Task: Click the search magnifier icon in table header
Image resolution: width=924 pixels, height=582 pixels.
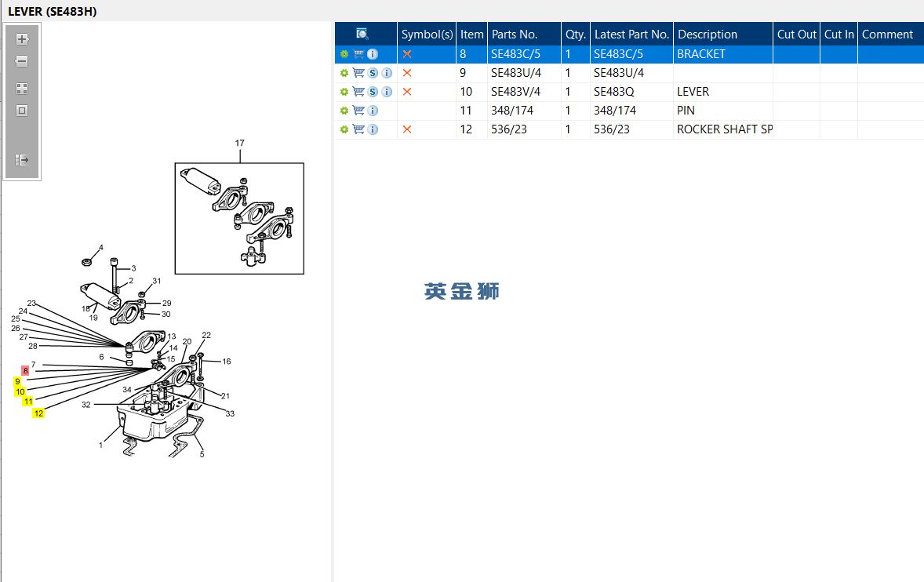Action: (x=362, y=35)
